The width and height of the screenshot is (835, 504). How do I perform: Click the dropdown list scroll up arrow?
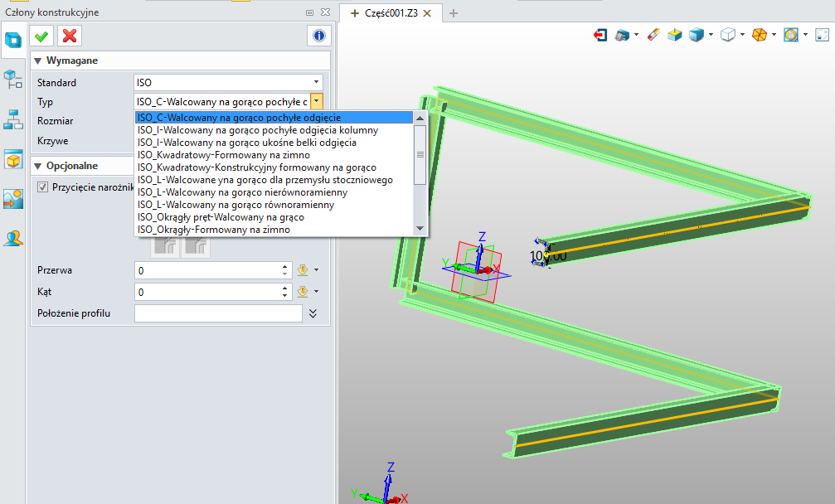coord(420,119)
